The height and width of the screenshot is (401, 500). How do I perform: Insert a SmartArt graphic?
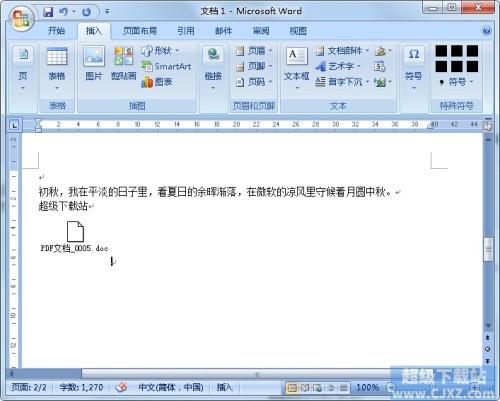(166, 66)
